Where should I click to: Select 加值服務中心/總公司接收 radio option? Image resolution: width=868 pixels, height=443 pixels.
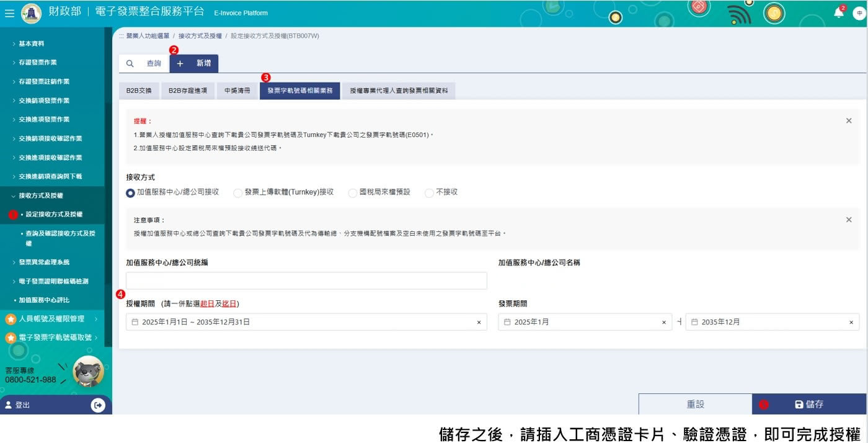point(130,193)
